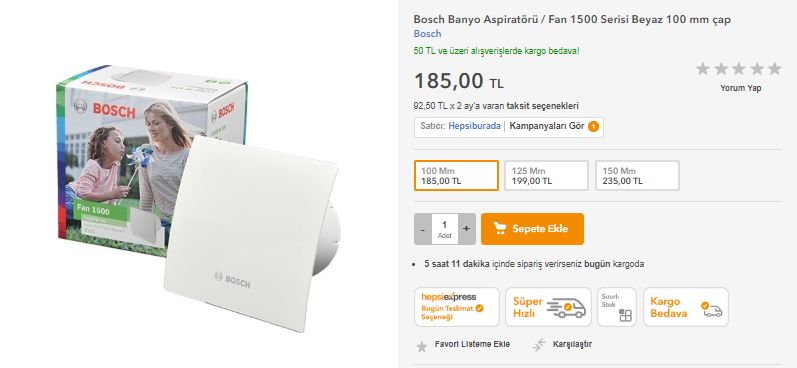Click the Sınırlı Stok badge
The width and height of the screenshot is (797, 368).
tap(617, 307)
